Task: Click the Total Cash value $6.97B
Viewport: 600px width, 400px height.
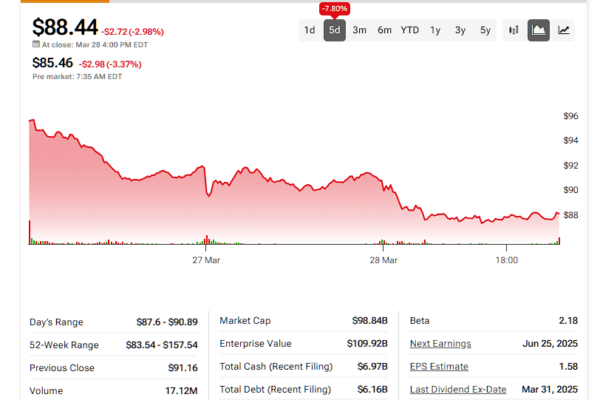Action: 372,367
